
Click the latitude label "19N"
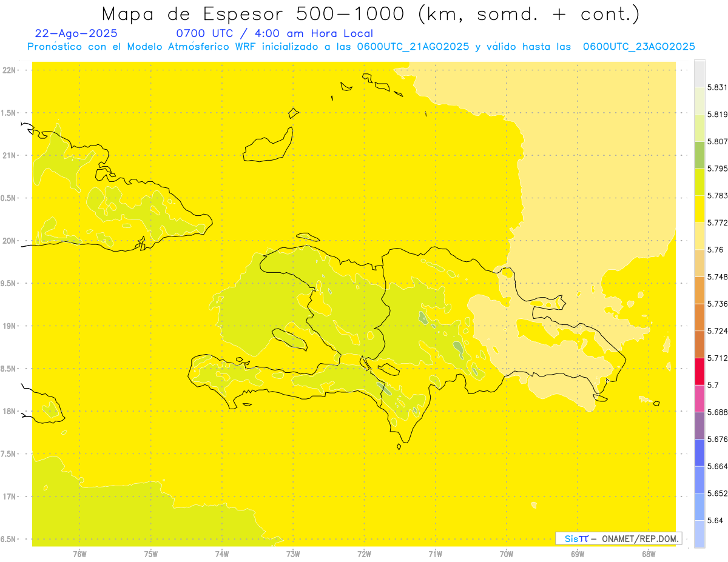coord(9,326)
